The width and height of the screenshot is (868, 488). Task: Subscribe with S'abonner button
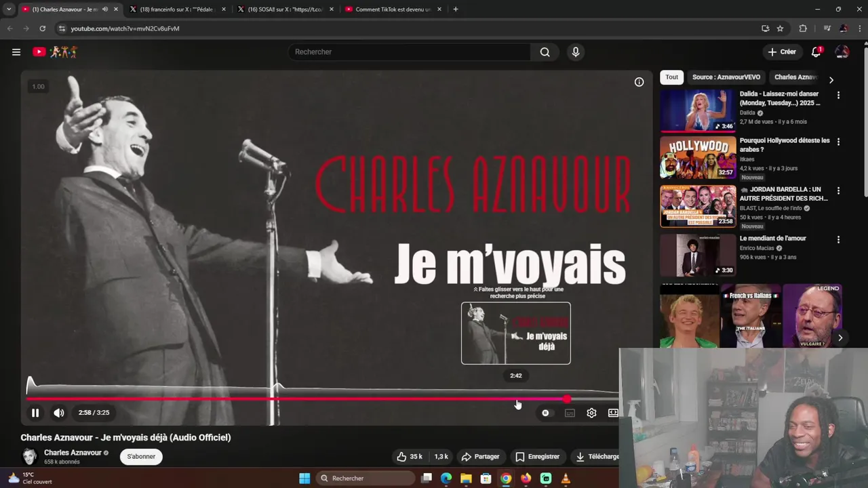(x=141, y=457)
